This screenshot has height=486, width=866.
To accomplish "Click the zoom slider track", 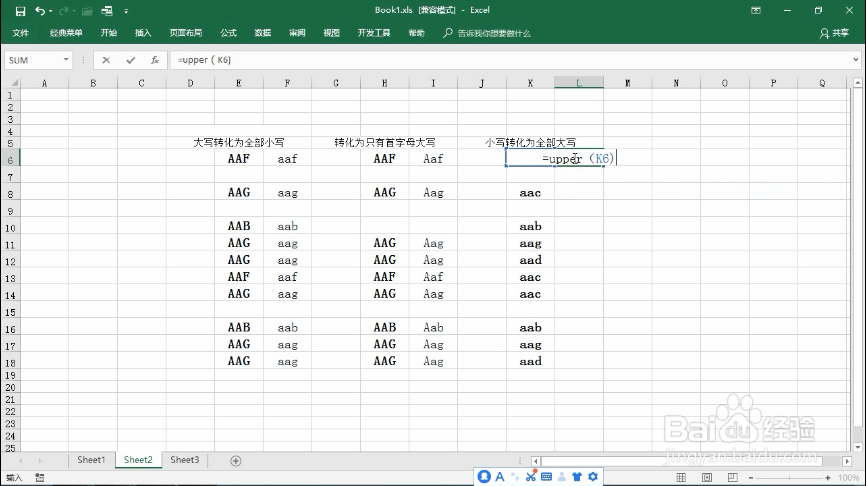I will (789, 478).
